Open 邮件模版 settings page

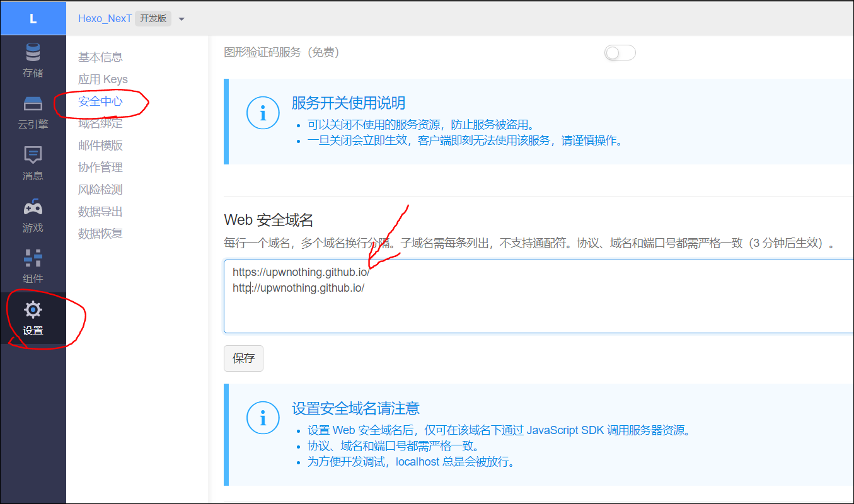(x=100, y=146)
